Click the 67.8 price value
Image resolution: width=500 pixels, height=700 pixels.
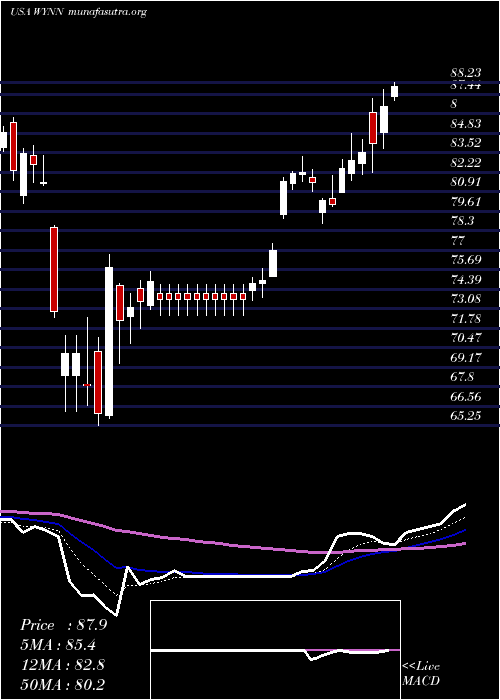pyautogui.click(x=462, y=377)
